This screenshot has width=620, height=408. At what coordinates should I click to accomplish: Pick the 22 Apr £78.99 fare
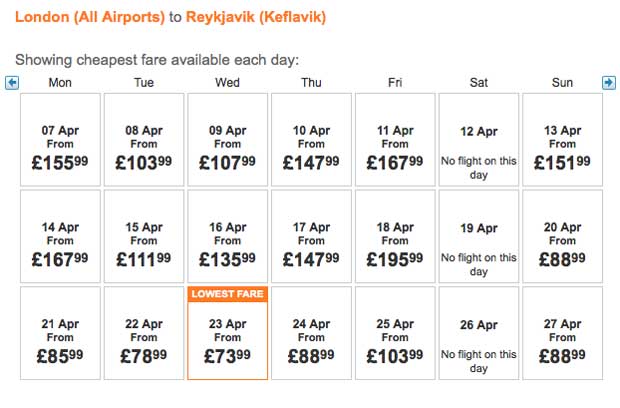(x=144, y=333)
